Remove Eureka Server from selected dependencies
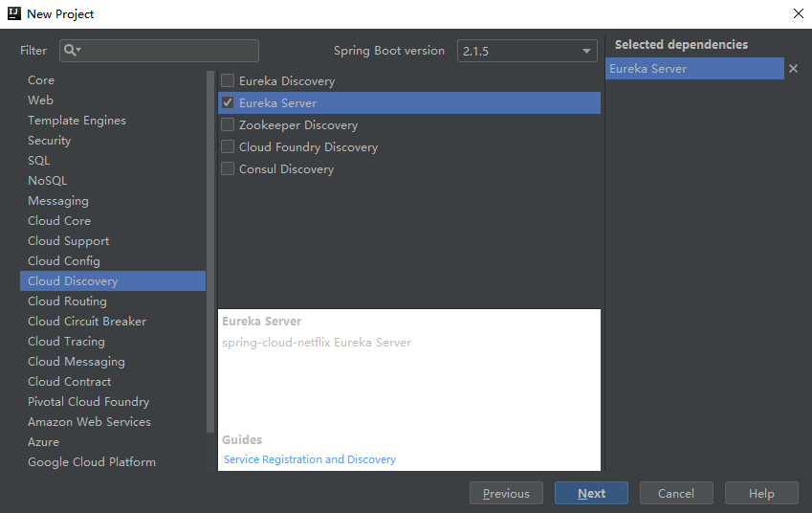 [793, 68]
